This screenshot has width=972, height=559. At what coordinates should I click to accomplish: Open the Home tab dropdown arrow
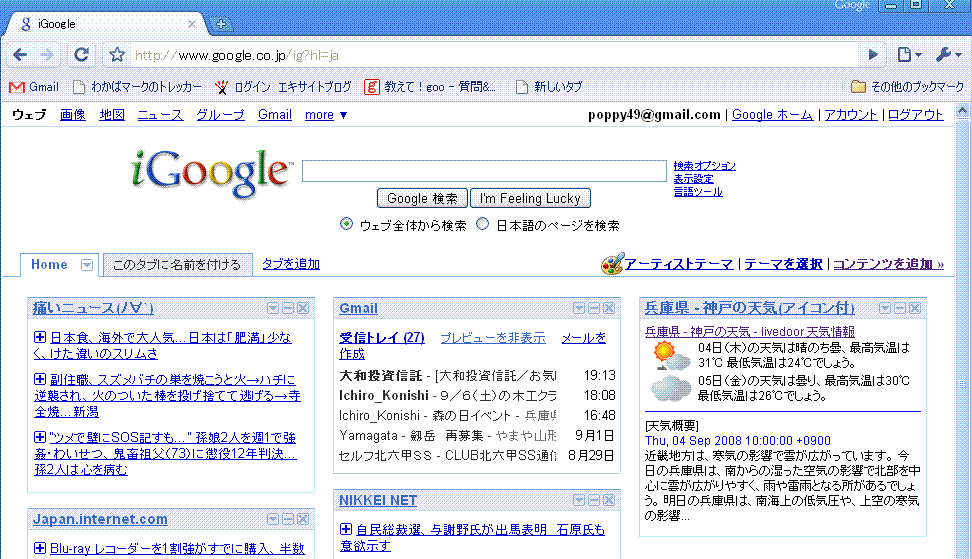[87, 265]
